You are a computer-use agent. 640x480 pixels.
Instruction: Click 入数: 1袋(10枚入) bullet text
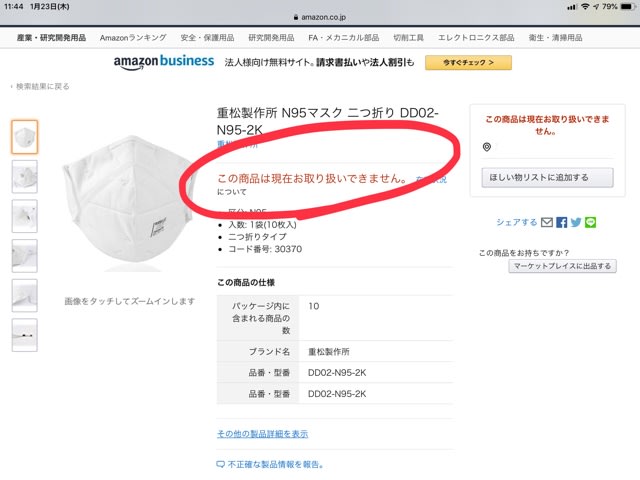(x=262, y=225)
